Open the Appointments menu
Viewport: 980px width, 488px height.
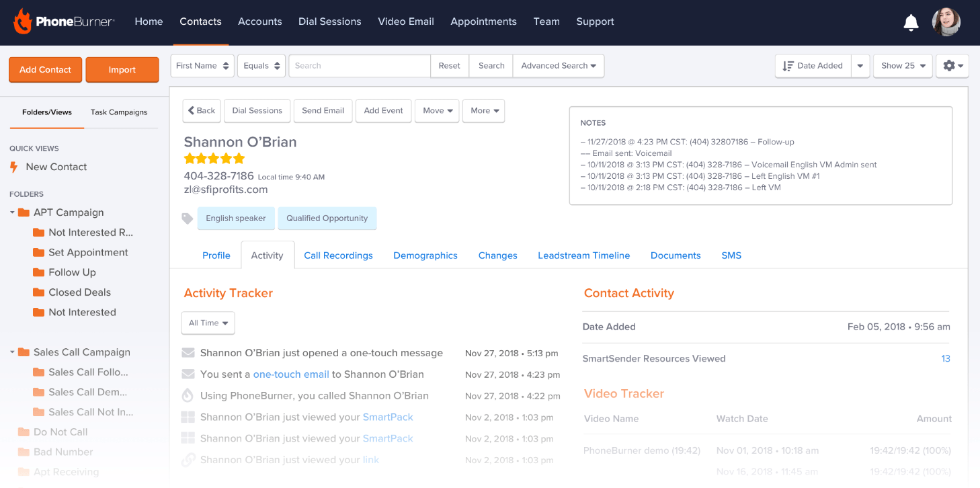pyautogui.click(x=484, y=22)
